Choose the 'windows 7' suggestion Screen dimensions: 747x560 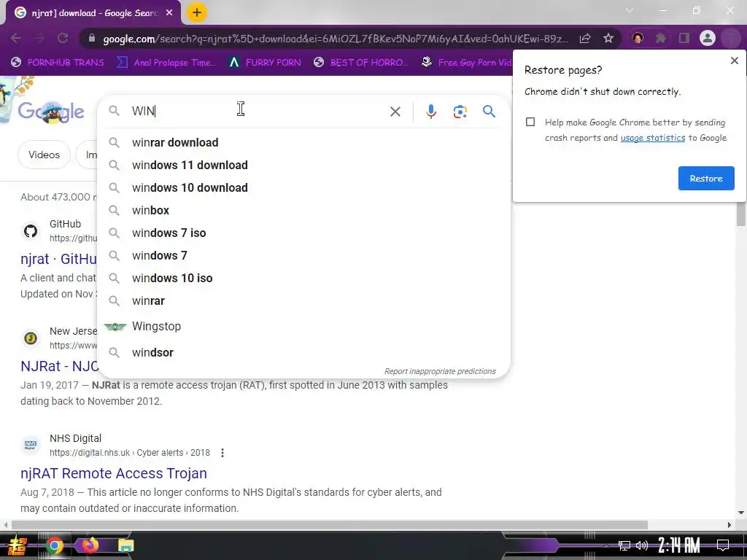click(x=303, y=256)
